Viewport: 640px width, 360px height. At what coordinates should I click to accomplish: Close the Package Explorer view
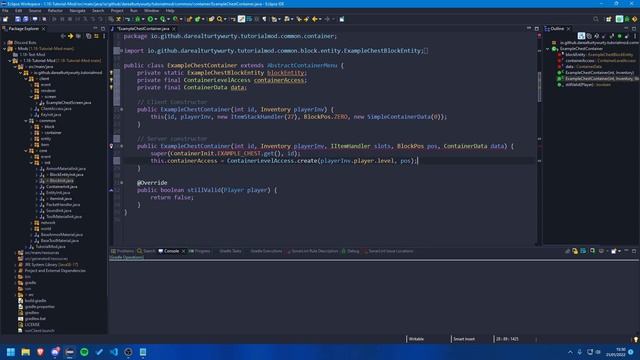pyautogui.click(x=44, y=29)
